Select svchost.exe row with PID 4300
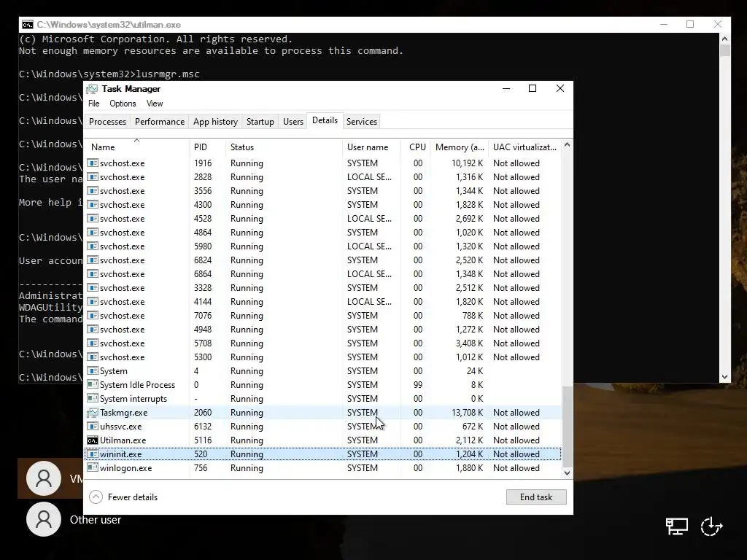 point(323,205)
